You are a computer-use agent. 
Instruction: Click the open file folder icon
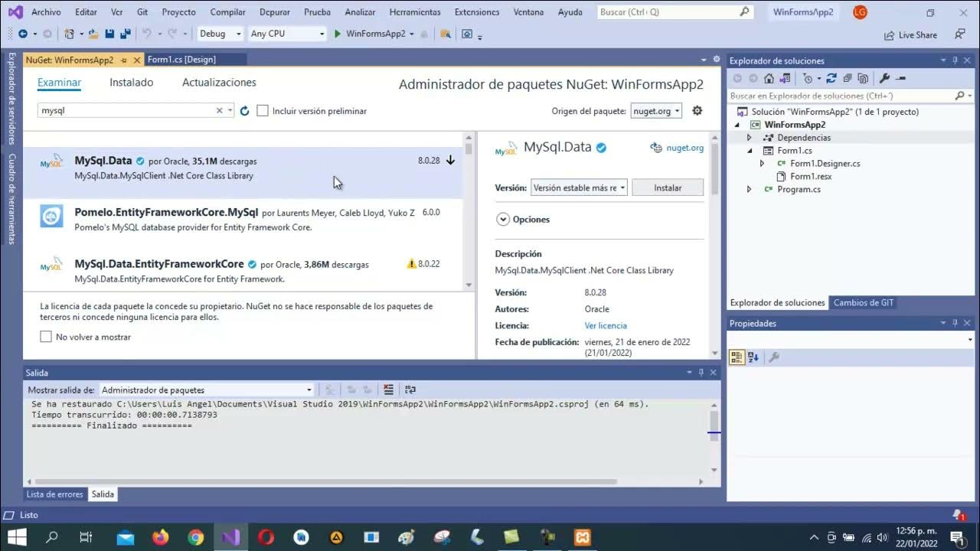point(93,34)
